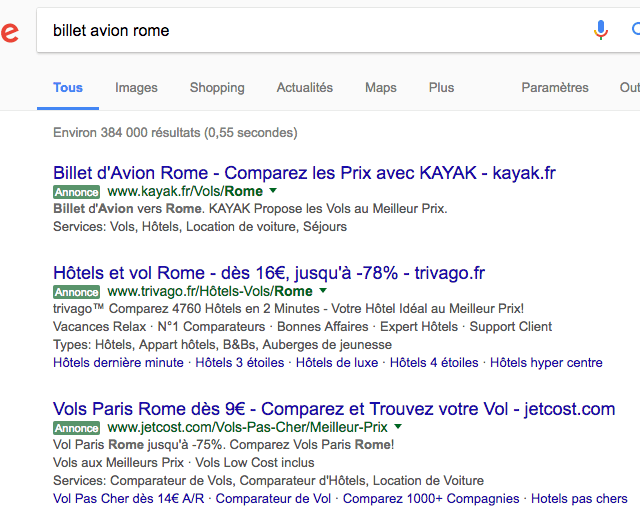Switch to the Shopping tab

click(x=217, y=87)
